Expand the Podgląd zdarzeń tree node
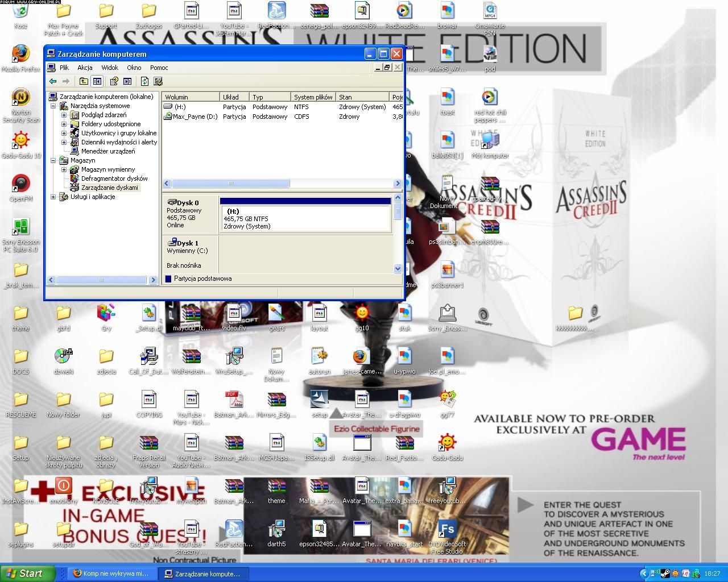 (64, 115)
